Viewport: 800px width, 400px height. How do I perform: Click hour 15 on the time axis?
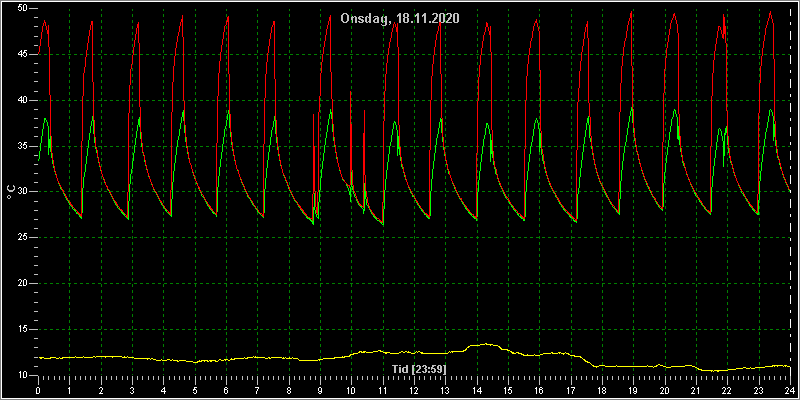(x=508, y=390)
